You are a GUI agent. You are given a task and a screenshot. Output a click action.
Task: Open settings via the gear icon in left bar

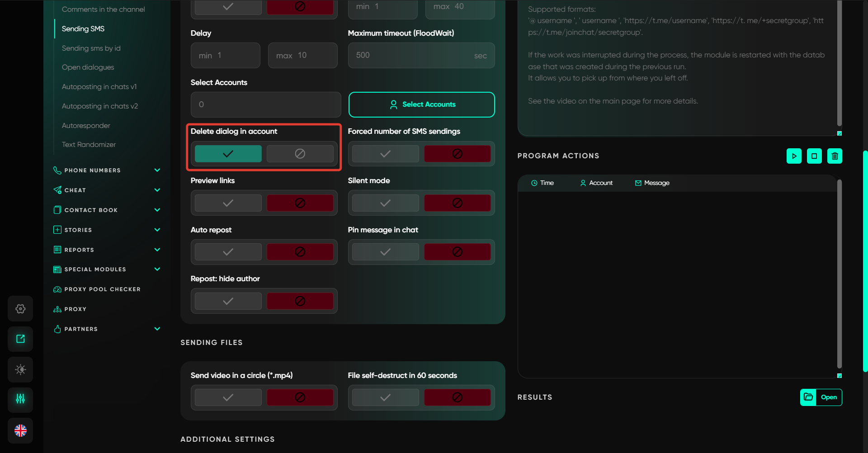[x=20, y=309]
